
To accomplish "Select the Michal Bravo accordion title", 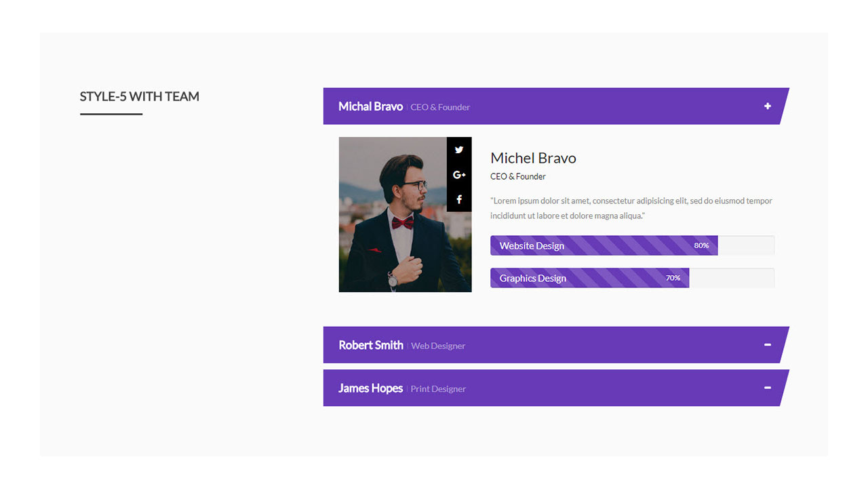I will click(370, 106).
